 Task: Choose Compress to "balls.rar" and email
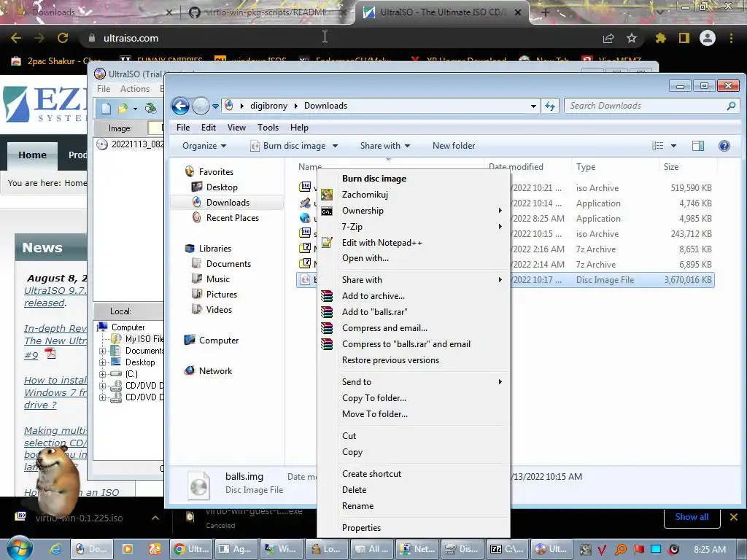pyautogui.click(x=406, y=344)
